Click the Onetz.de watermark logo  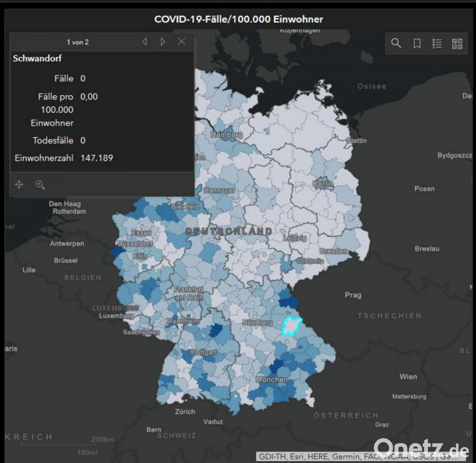click(x=421, y=449)
